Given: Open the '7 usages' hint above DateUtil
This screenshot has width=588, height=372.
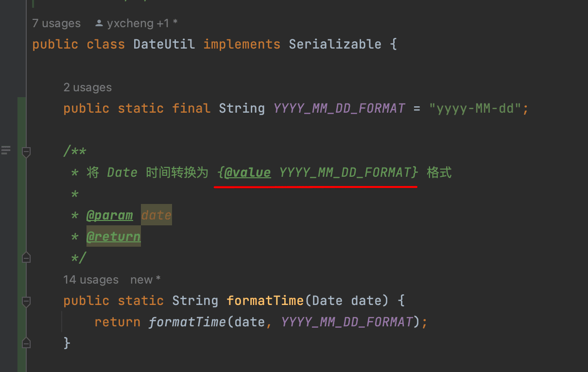Looking at the screenshot, I should tap(56, 23).
